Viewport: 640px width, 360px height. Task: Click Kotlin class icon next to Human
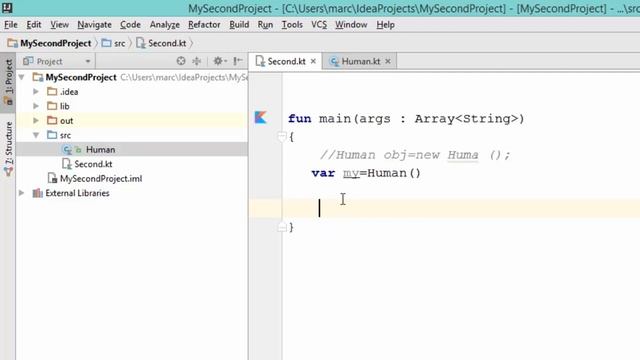67,150
